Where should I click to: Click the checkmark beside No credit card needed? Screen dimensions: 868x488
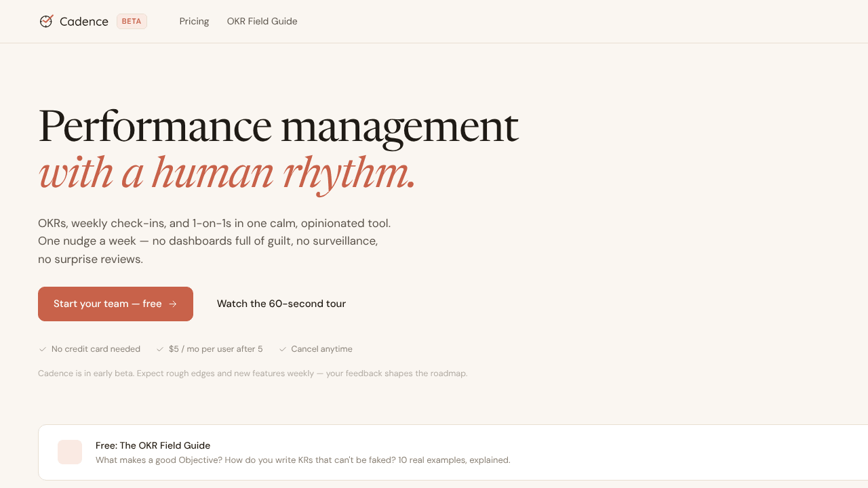click(43, 349)
